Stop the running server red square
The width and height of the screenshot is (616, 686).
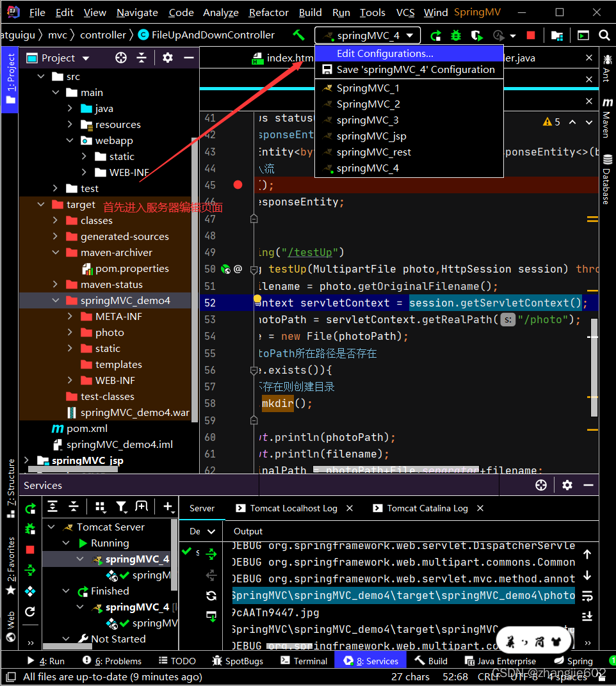pyautogui.click(x=531, y=35)
